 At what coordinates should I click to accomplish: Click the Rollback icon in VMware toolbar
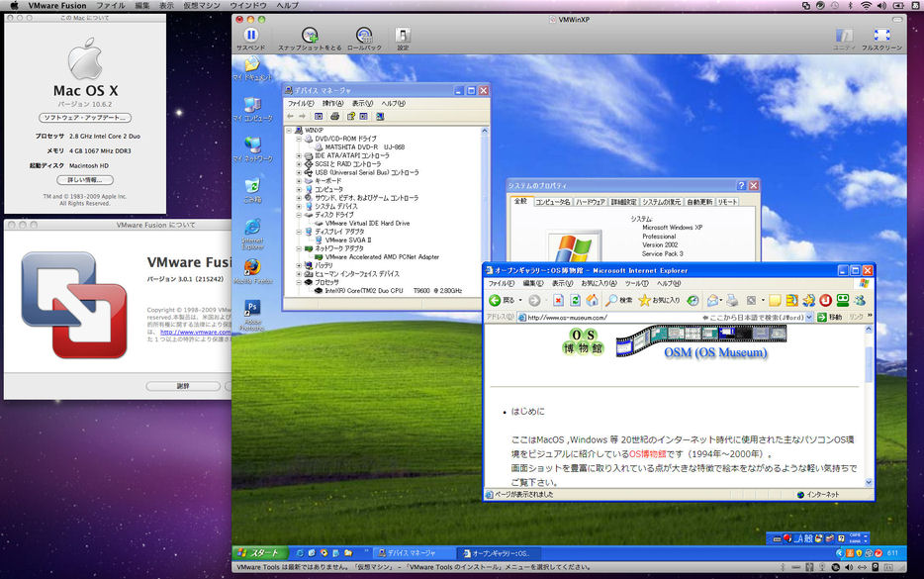coord(364,36)
